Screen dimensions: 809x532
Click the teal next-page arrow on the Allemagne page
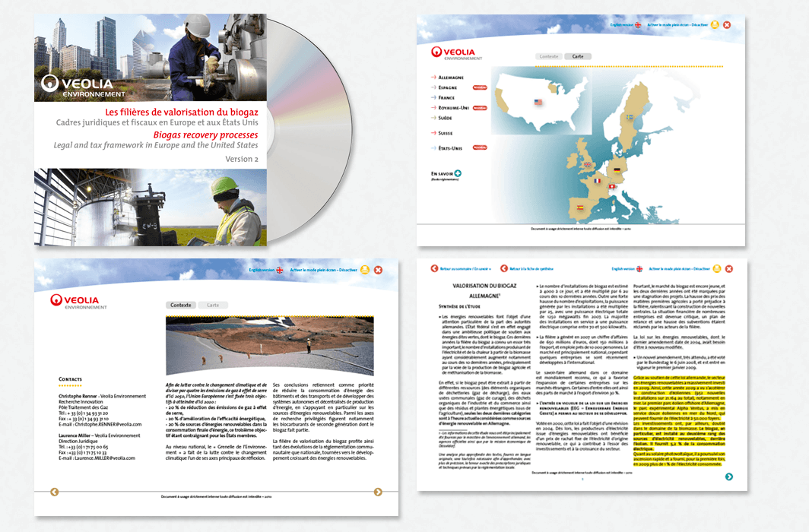729,477
